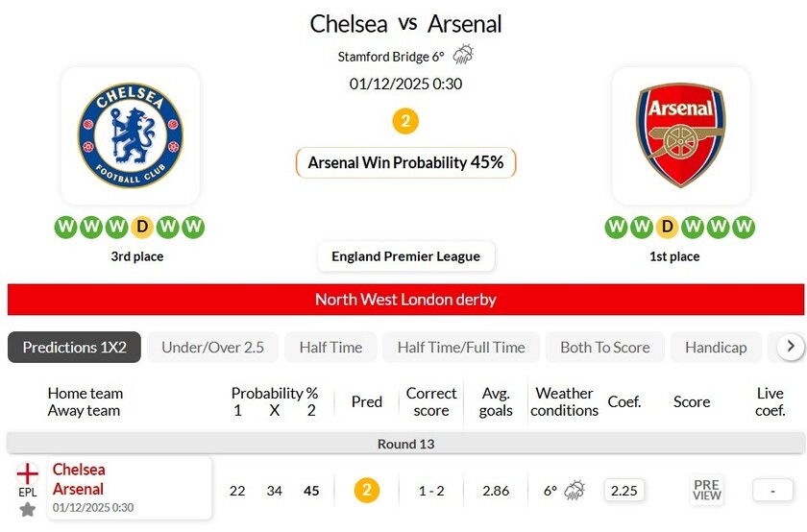Toggle the favorite star for Chelsea Arsenal match
807x532 pixels.
tap(28, 509)
